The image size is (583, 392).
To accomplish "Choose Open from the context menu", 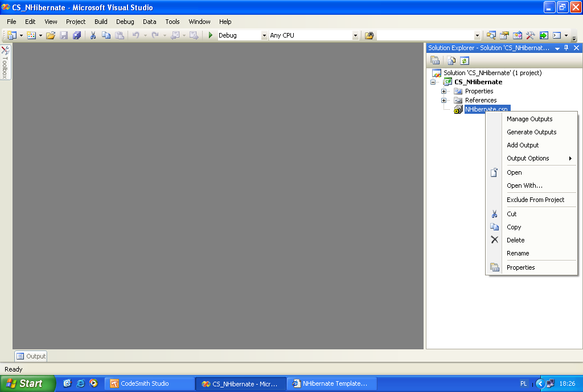I will [532, 172].
